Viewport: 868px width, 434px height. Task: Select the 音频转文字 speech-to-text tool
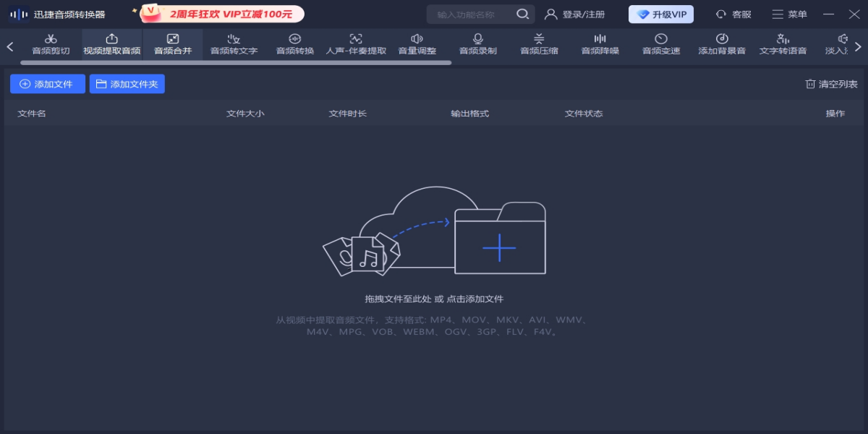(x=234, y=44)
